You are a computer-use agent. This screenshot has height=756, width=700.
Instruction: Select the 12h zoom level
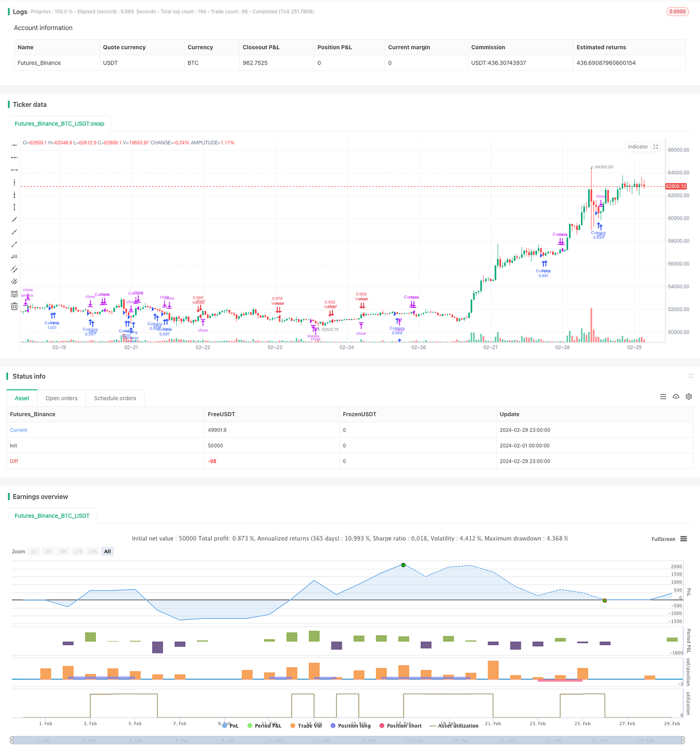tap(77, 551)
